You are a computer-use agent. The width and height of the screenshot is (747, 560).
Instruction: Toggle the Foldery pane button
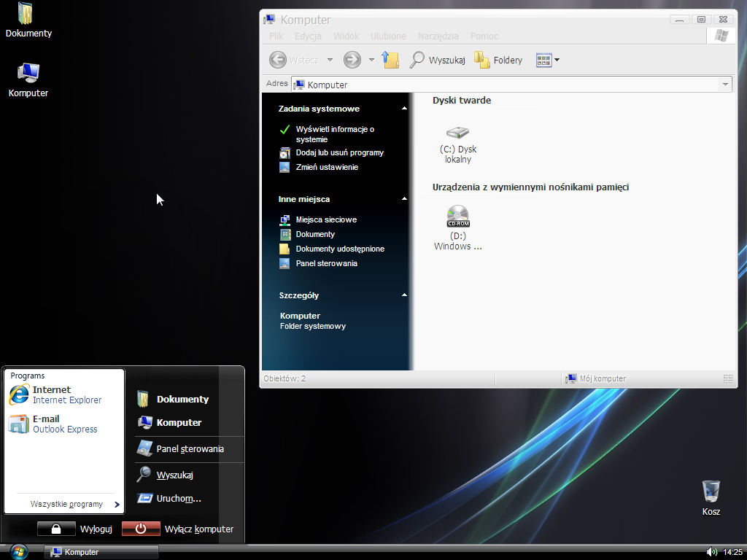point(498,60)
